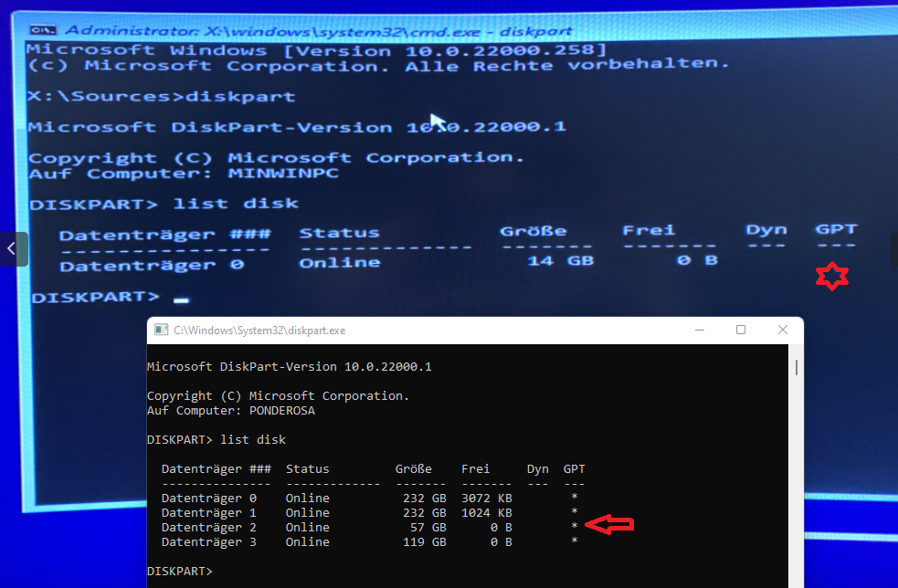Click the Online status in the cmd.exe window
The width and height of the screenshot is (898, 588).
click(x=340, y=262)
